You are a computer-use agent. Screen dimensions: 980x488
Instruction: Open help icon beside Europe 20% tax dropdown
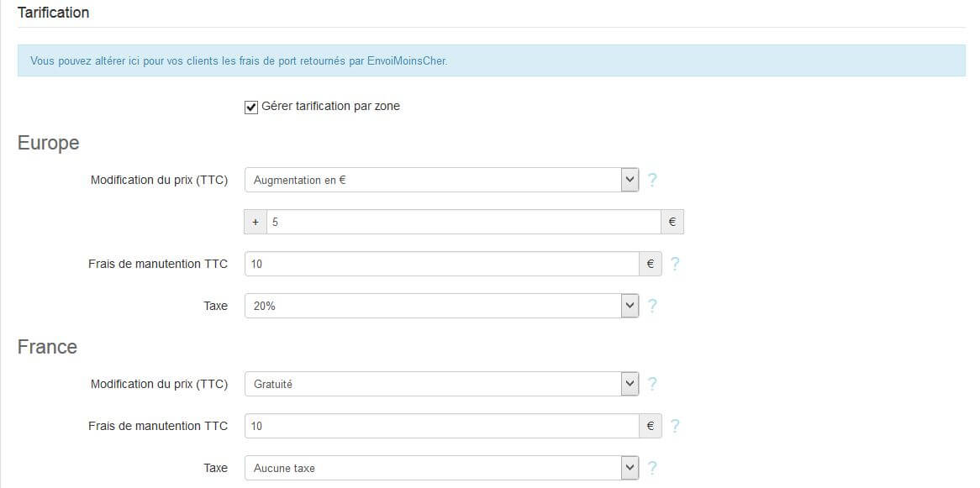pos(652,307)
